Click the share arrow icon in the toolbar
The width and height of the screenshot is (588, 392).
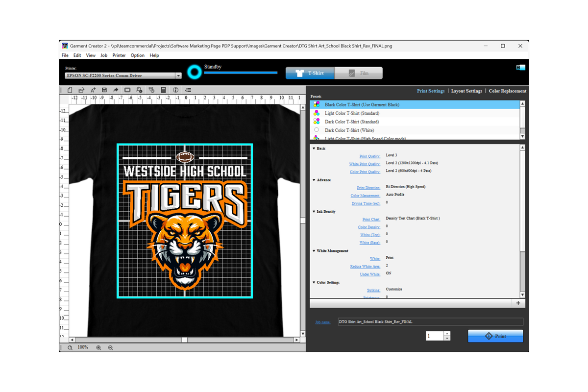coord(116,90)
